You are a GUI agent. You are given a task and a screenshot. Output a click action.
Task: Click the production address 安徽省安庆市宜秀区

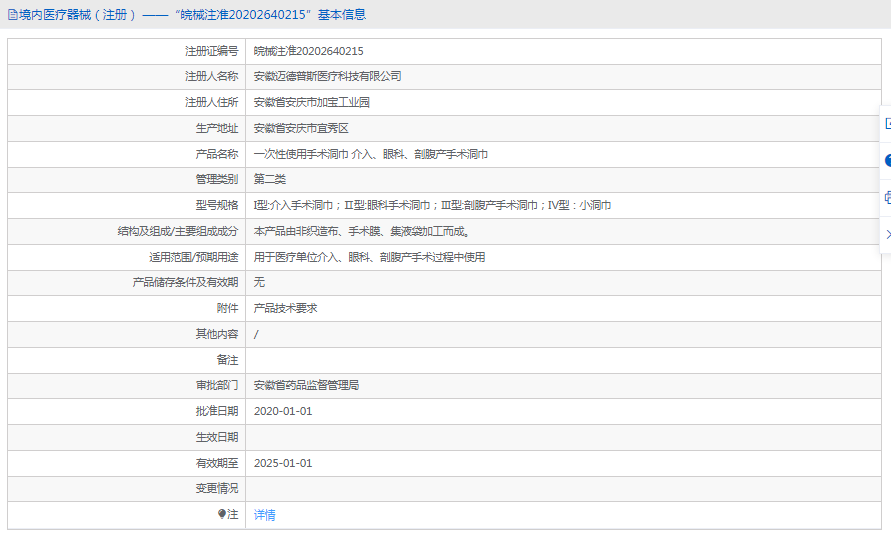tap(301, 128)
